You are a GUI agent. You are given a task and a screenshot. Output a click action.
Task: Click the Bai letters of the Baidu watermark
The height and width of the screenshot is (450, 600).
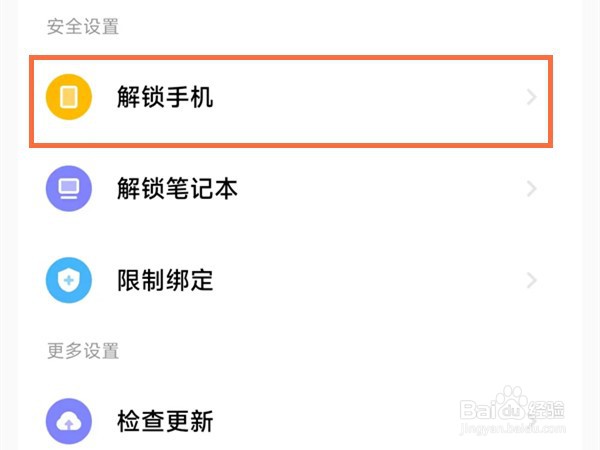(477, 409)
